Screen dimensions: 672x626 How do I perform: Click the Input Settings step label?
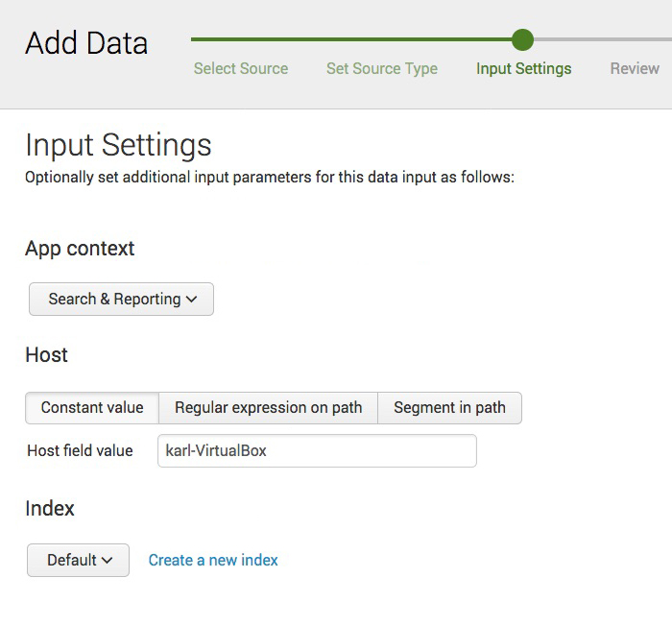pos(524,68)
